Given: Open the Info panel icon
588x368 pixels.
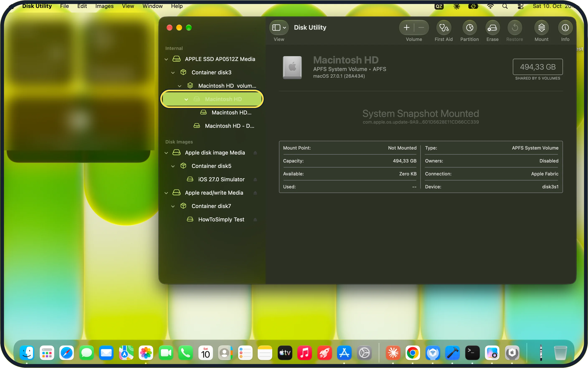Looking at the screenshot, I should 565,28.
